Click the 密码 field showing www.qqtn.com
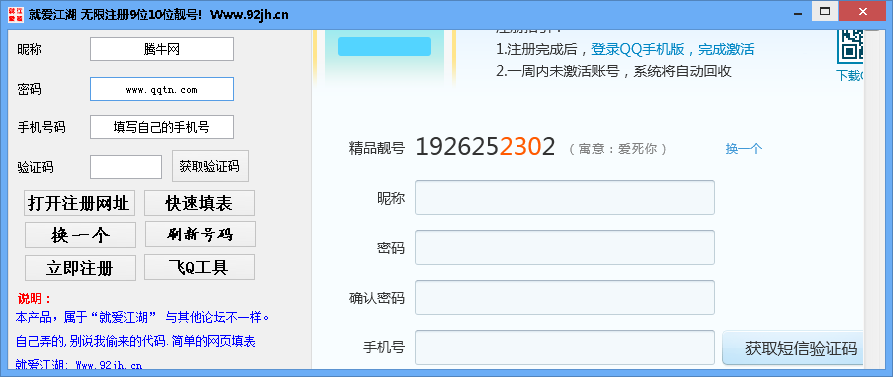This screenshot has height=377, width=893. click(162, 89)
